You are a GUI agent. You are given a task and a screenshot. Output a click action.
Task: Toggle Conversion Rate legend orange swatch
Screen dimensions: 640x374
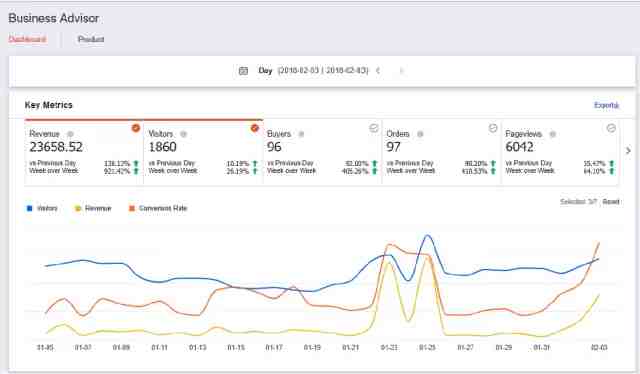[x=132, y=209]
